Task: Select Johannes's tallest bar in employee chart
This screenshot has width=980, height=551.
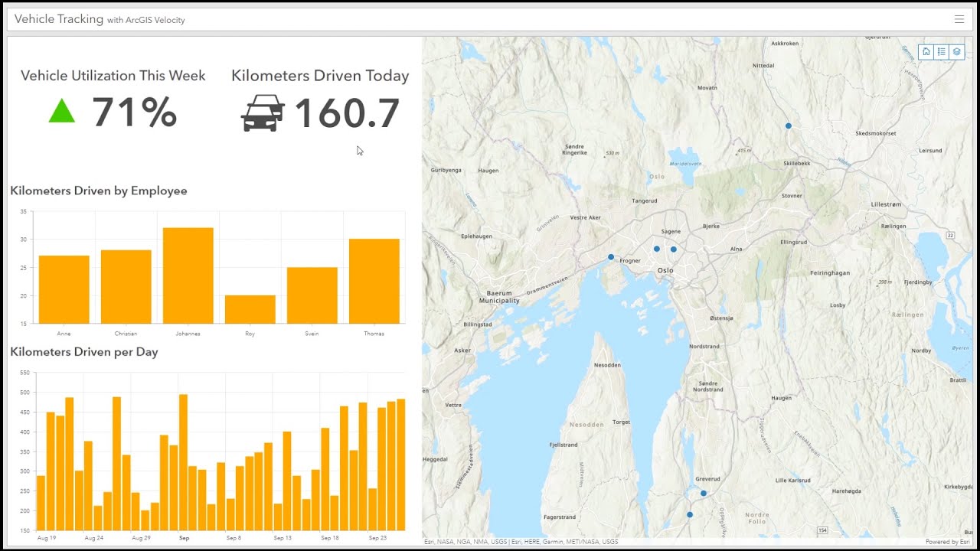Action: [188, 275]
